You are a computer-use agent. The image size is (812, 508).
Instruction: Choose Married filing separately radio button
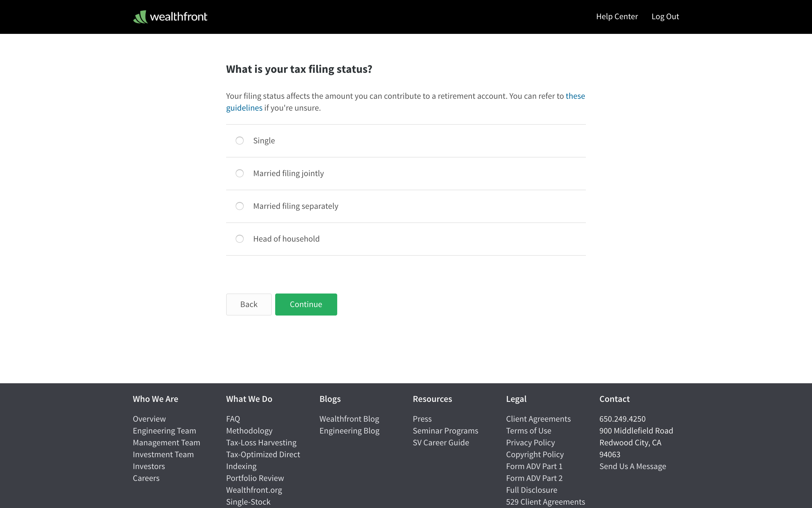coord(240,206)
